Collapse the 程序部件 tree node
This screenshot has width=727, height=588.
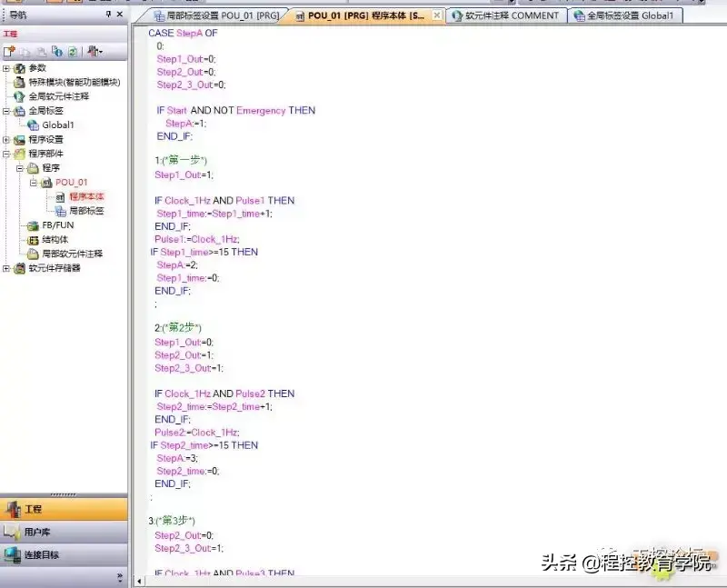(6, 154)
